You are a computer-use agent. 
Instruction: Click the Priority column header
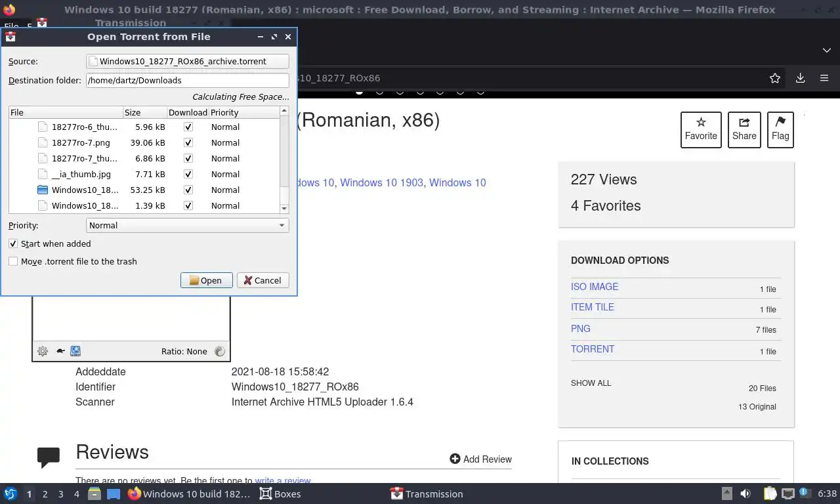point(244,112)
